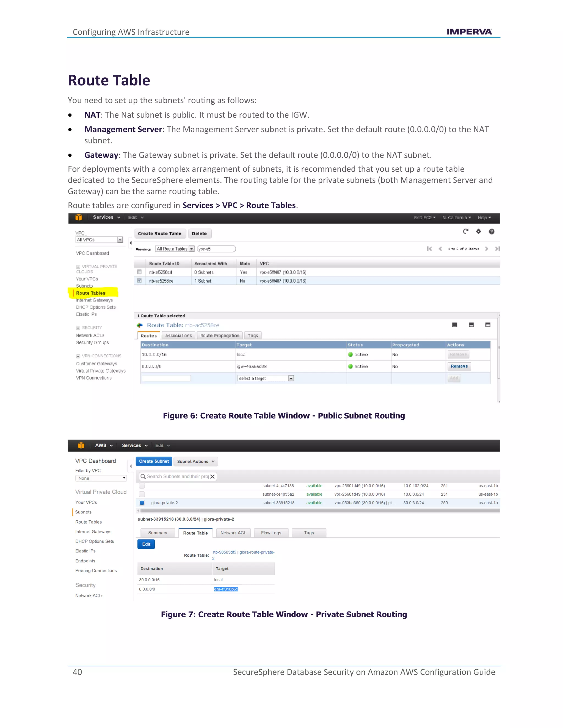Click the AWS cube logo beside Services

79,217
